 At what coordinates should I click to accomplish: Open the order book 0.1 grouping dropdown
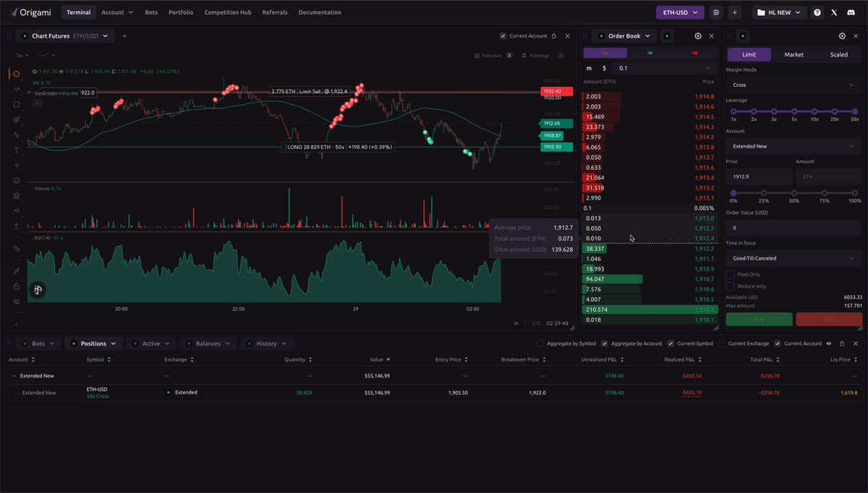(x=665, y=68)
